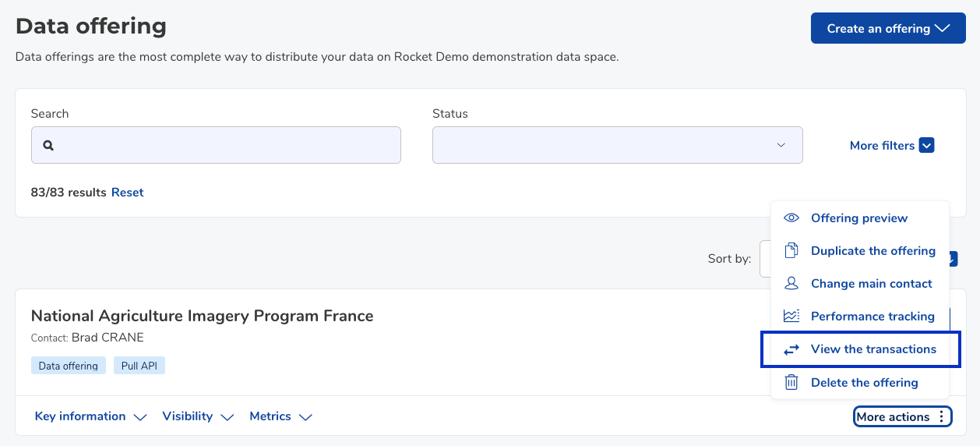The width and height of the screenshot is (980, 446).
Task: Expand the Metrics section
Action: [x=280, y=416]
